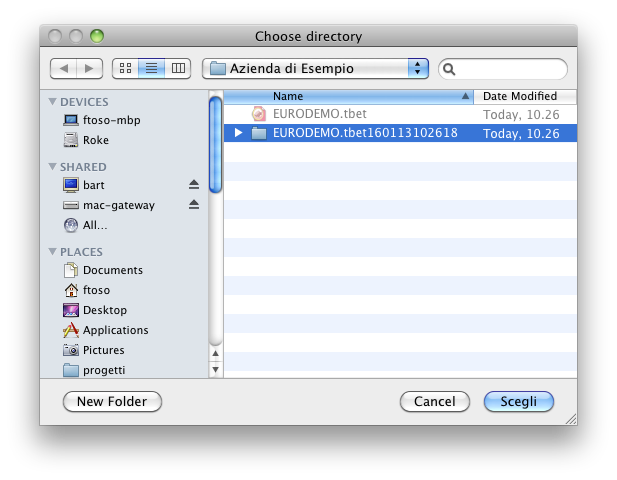Click in the search field
This screenshot has width=617, height=480.
[x=510, y=69]
